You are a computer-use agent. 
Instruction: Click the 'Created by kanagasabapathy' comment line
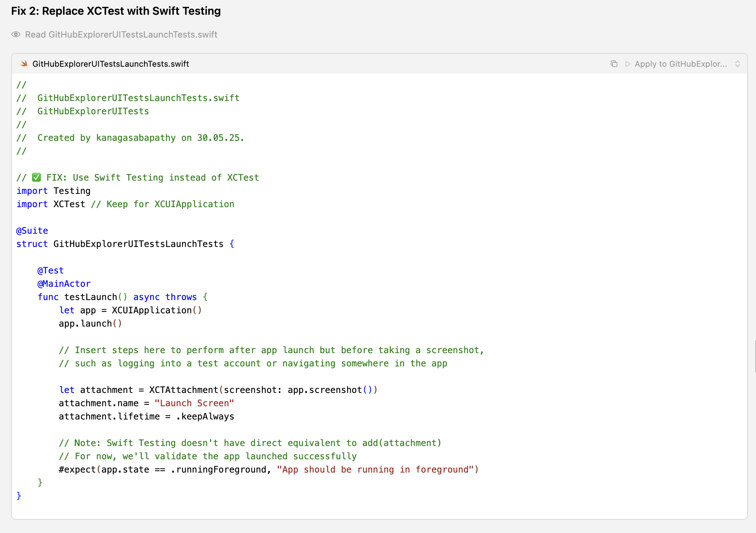coord(130,138)
